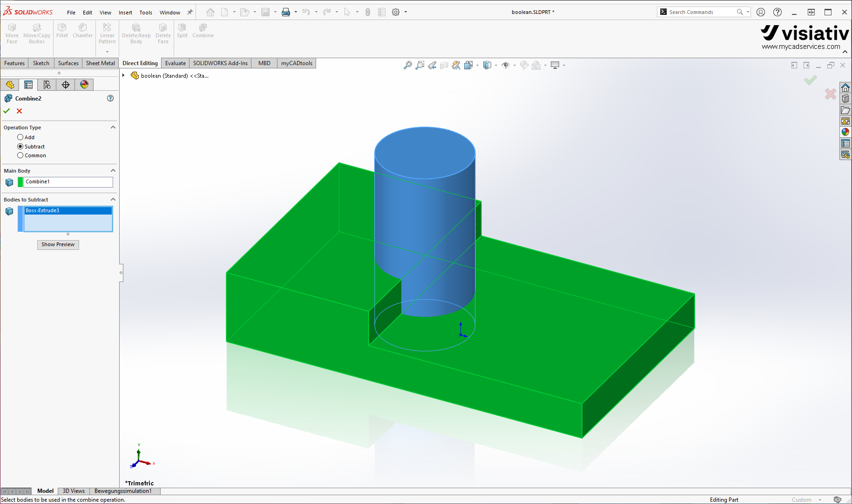The image size is (852, 504).
Task: Click the Options gear icon in top toolbar
Action: [396, 12]
